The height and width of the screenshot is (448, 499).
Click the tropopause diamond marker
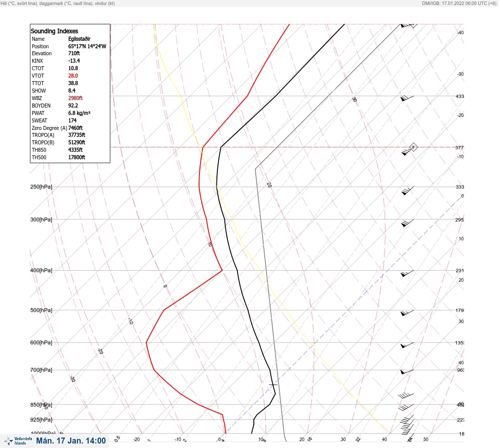(413, 147)
